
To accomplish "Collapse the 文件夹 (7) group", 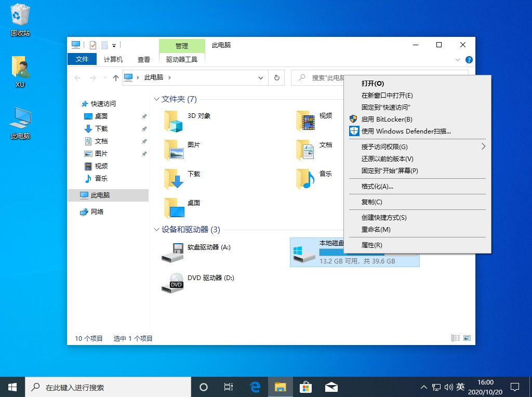I will 156,99.
